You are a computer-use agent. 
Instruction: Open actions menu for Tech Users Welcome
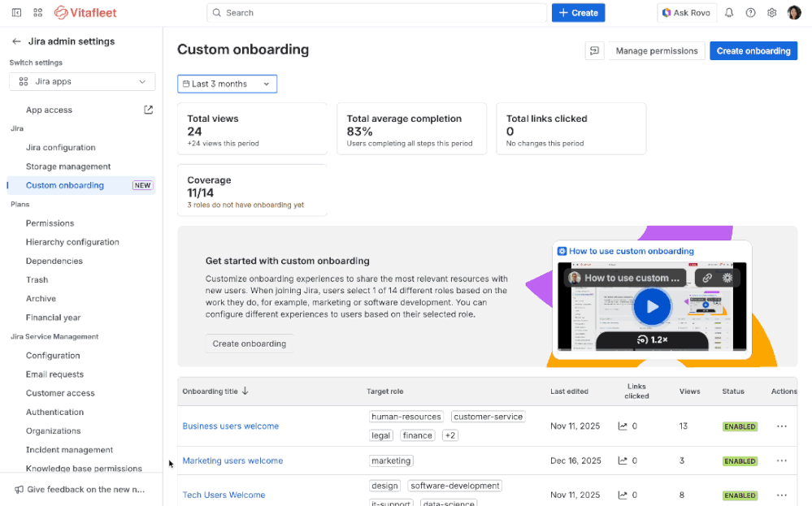pyautogui.click(x=781, y=495)
